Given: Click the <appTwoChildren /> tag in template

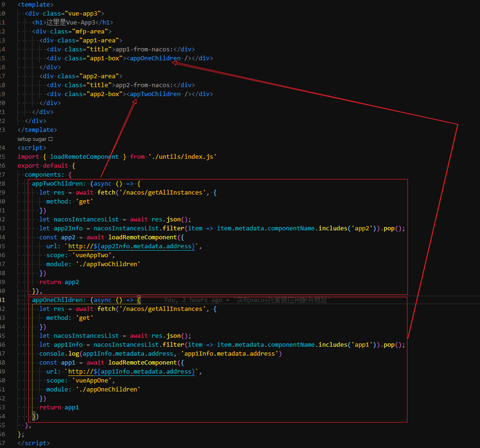Looking at the screenshot, I should 159,94.
